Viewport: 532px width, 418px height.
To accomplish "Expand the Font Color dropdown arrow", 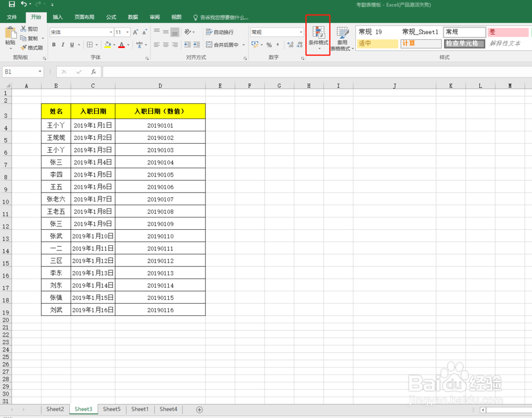I will coord(128,45).
